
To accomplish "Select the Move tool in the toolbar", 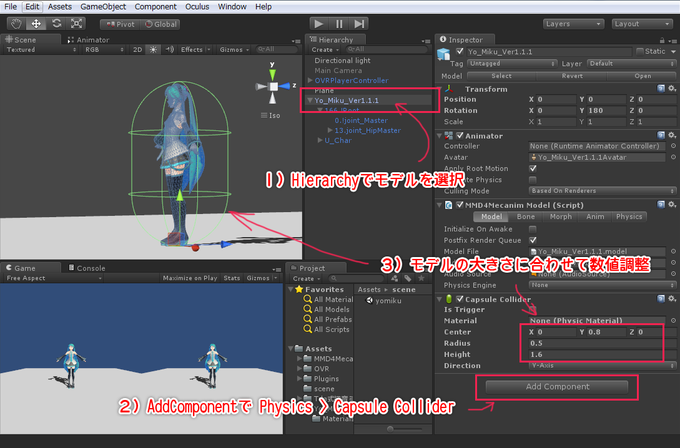I will (36, 23).
